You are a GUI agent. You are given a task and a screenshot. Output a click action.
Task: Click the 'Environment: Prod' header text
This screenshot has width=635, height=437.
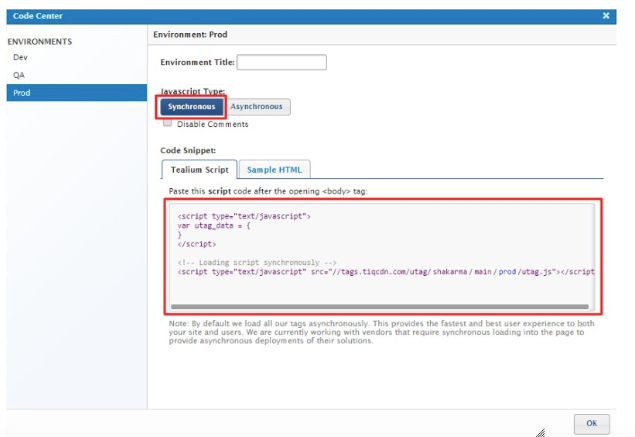pos(190,34)
